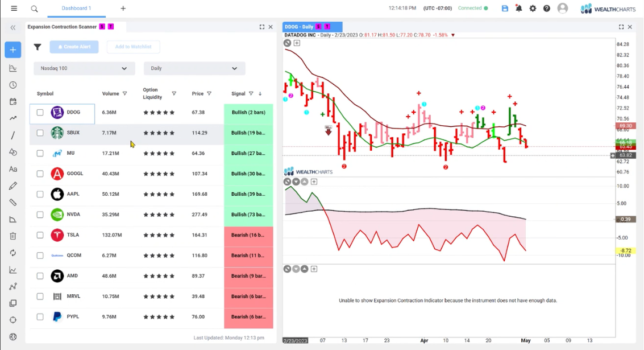Select the ruler measure tool
The width and height of the screenshot is (644, 350).
[x=13, y=203]
